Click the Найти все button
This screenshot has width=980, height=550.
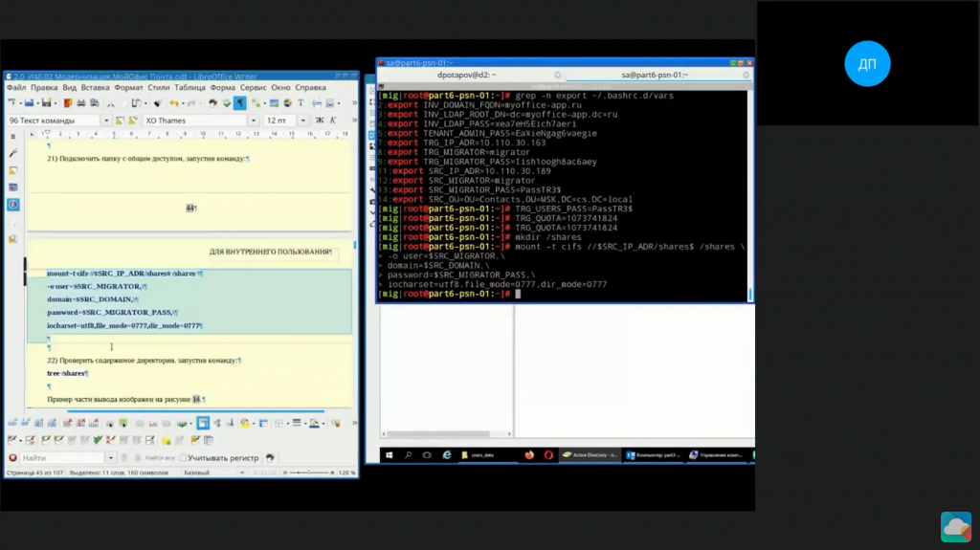coord(160,458)
